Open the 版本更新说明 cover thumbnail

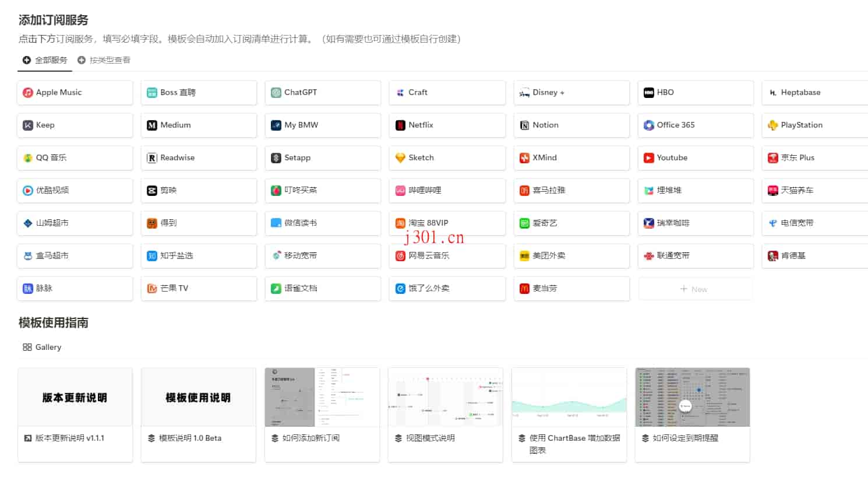75,397
